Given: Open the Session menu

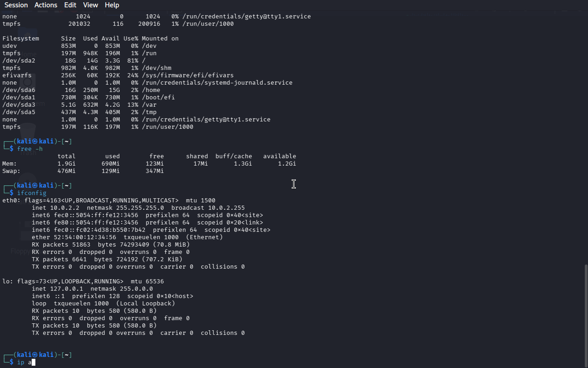Looking at the screenshot, I should 16,5.
